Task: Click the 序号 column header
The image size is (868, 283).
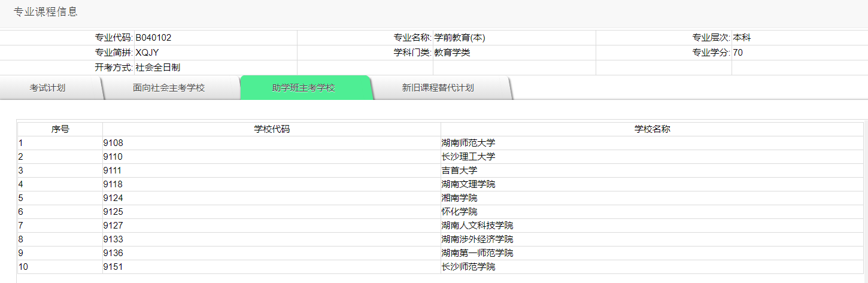Action: point(60,129)
